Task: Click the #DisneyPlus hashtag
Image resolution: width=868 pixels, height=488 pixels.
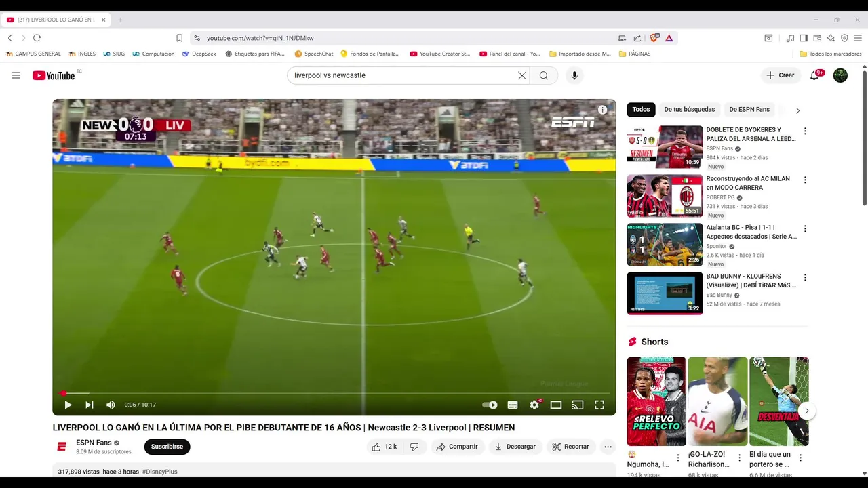Action: tap(160, 472)
